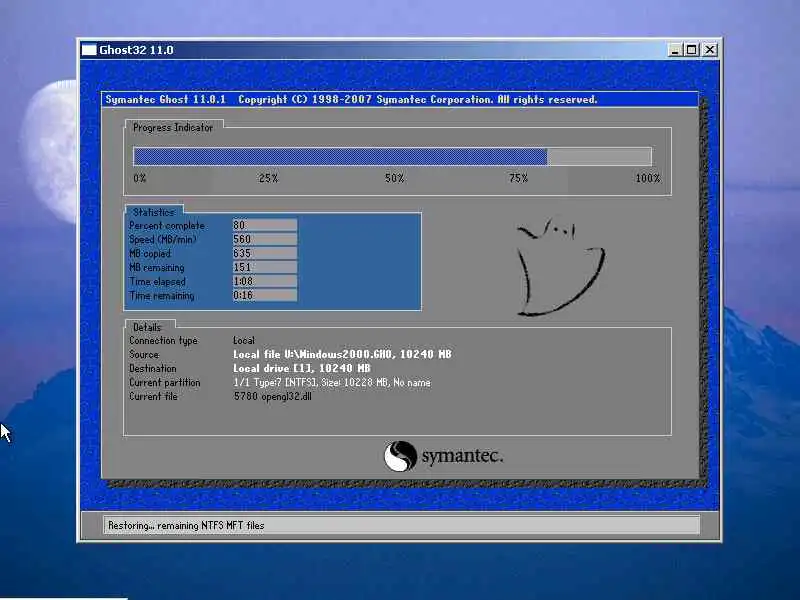Click the Local drive [1] destination text
Screen dimensions: 800x600
(302, 368)
